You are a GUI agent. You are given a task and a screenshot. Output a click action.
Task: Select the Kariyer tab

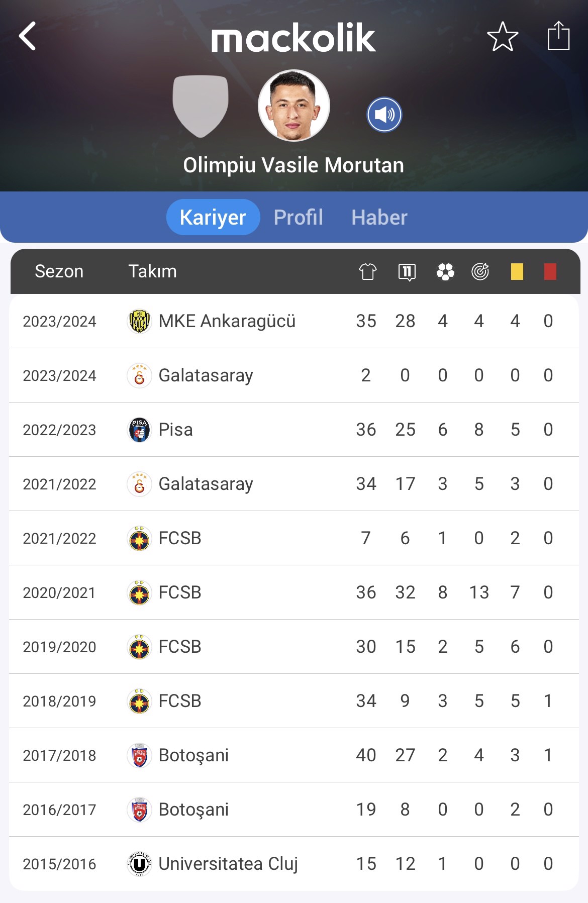tap(213, 217)
